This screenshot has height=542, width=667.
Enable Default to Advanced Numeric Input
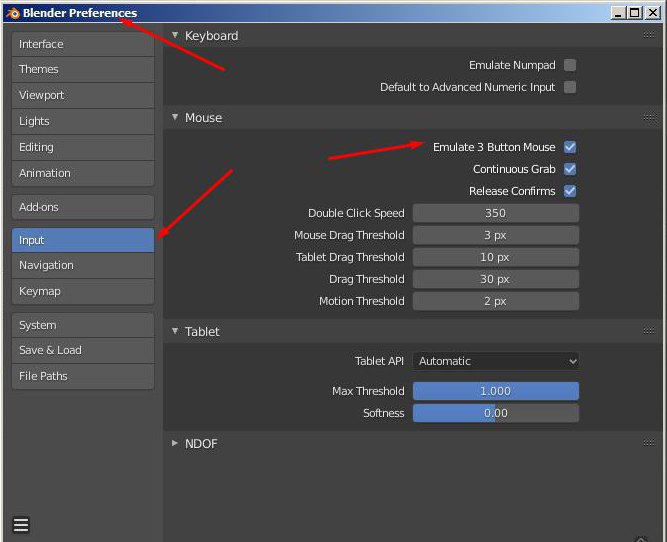(x=570, y=87)
